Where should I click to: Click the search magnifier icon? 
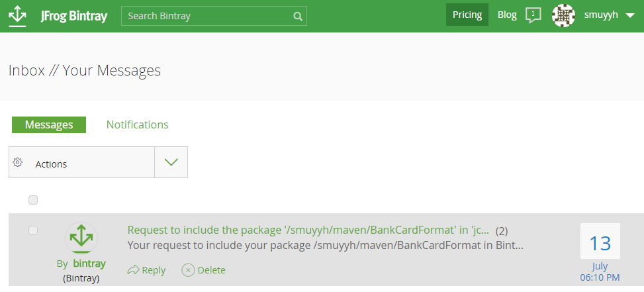(x=298, y=16)
